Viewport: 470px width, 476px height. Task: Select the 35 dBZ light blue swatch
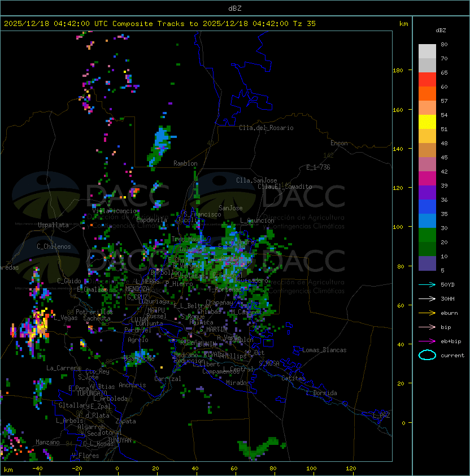(x=427, y=220)
